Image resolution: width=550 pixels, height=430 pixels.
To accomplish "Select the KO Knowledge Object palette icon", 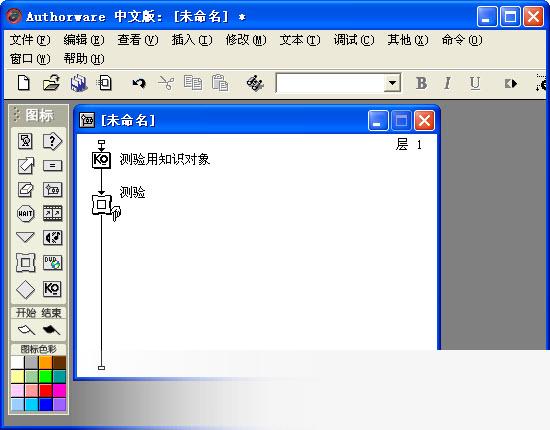I will [x=52, y=289].
